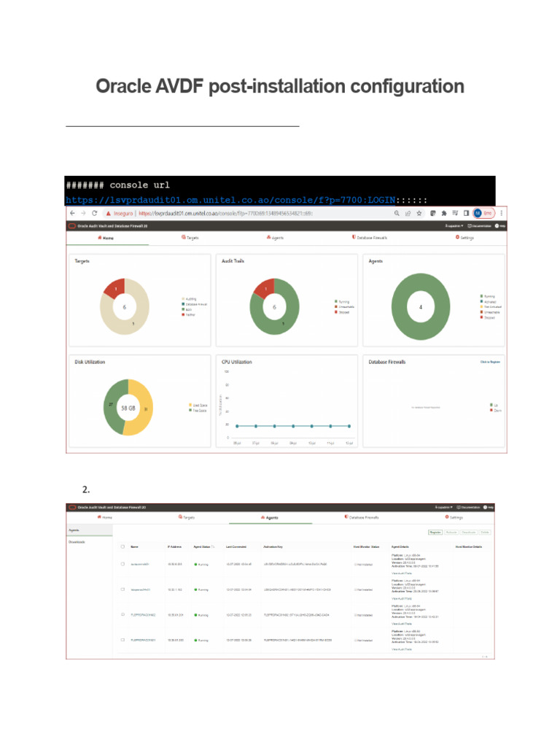Check the fourth agent row checkbox
This screenshot has width=560, height=747.
[122, 640]
